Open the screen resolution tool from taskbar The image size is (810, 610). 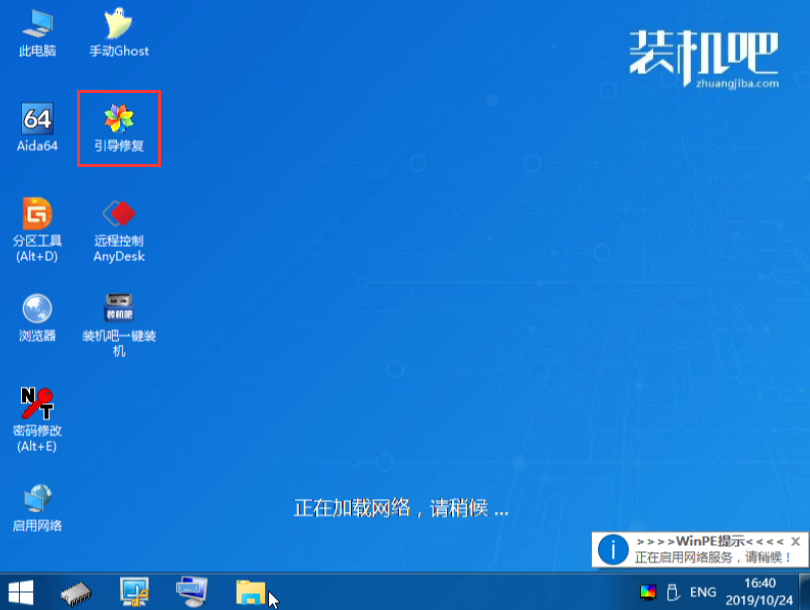click(133, 594)
